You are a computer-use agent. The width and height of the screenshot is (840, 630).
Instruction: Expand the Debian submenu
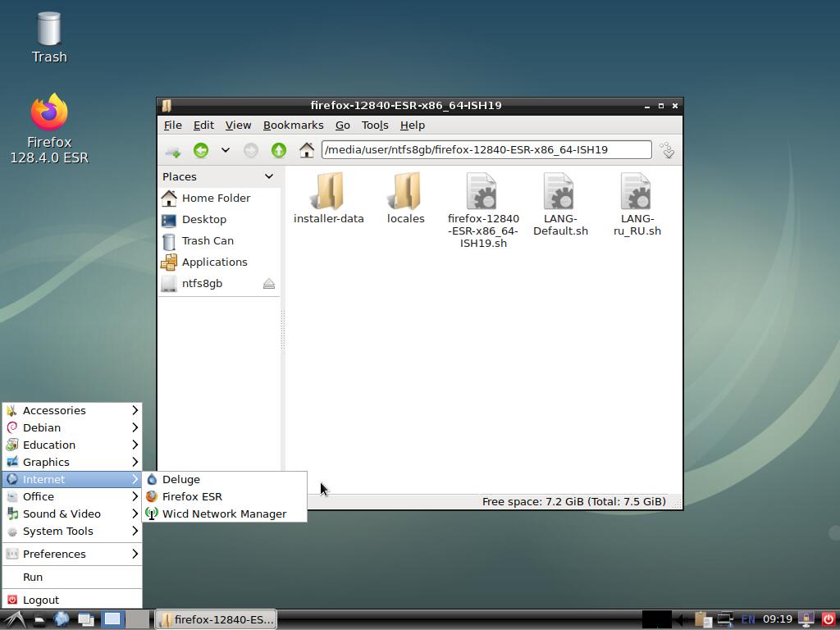[x=72, y=428]
